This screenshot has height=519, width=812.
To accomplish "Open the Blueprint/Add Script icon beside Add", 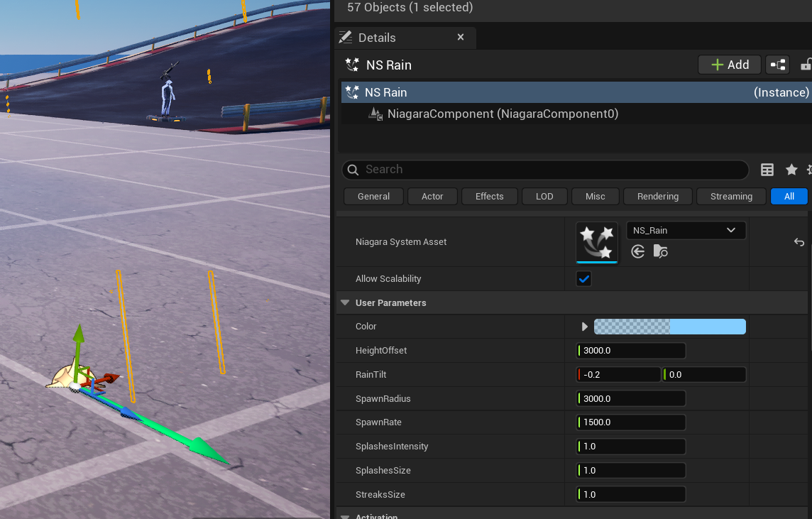I will tap(777, 65).
